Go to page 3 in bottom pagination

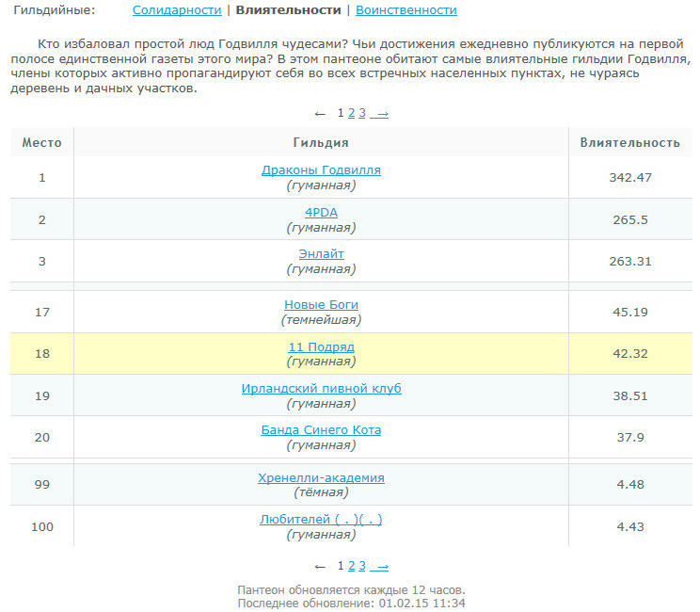(x=362, y=567)
